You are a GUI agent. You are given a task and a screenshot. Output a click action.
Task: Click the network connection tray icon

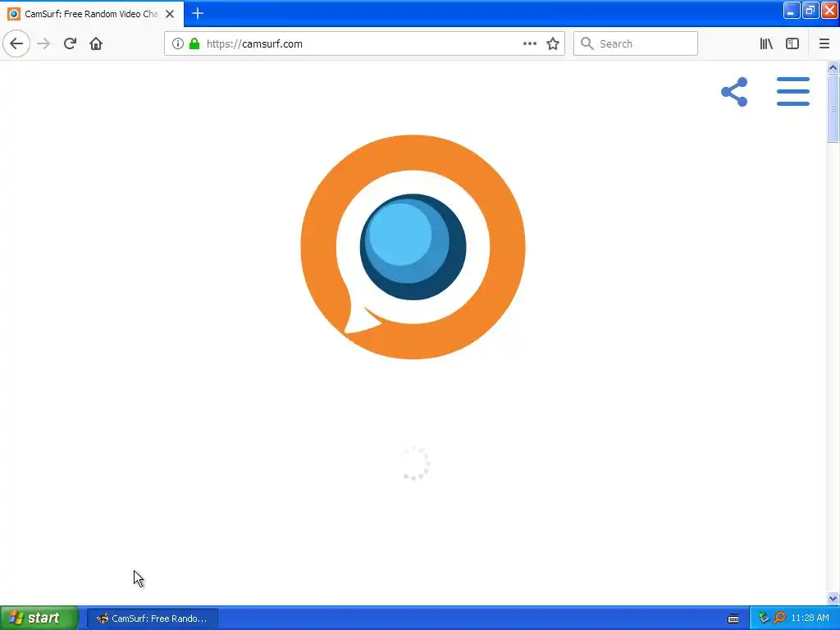tap(764, 618)
